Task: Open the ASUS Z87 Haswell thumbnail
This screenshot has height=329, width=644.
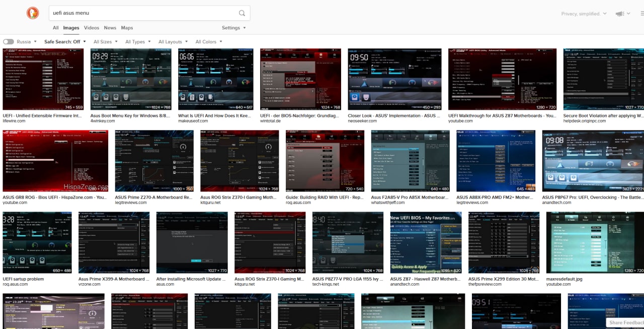Action: coord(426,242)
